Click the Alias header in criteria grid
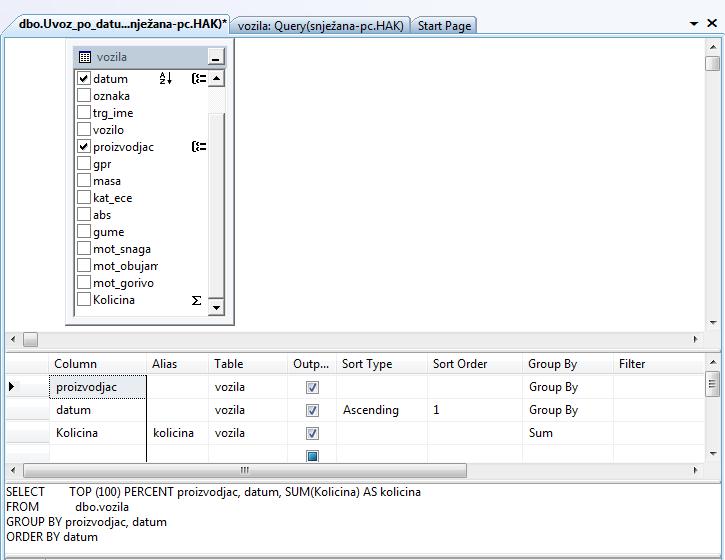 (178, 364)
